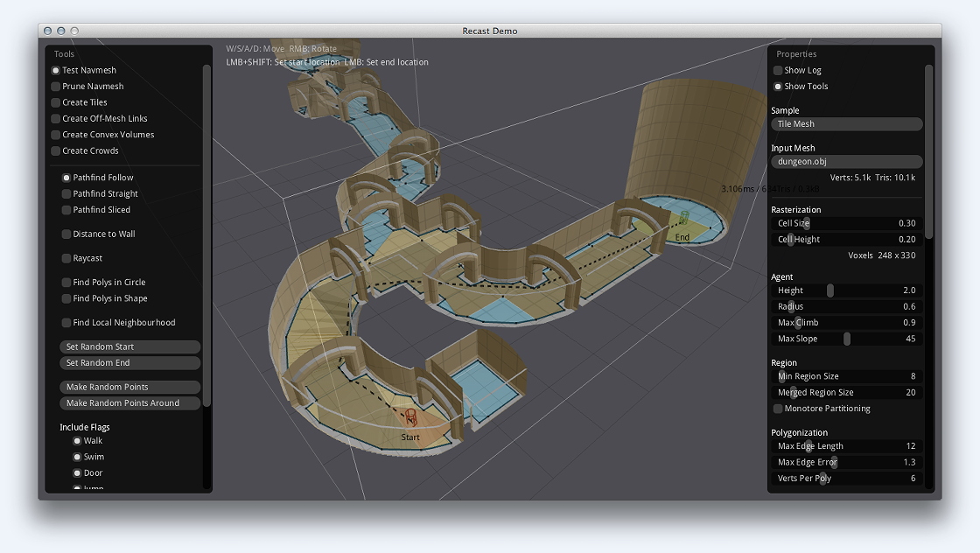Image resolution: width=980 pixels, height=553 pixels.
Task: Toggle Monotore Partitioning checkbox
Action: tap(778, 409)
